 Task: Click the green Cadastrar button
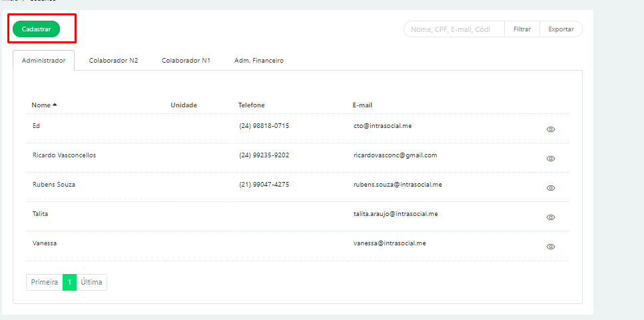click(x=36, y=29)
